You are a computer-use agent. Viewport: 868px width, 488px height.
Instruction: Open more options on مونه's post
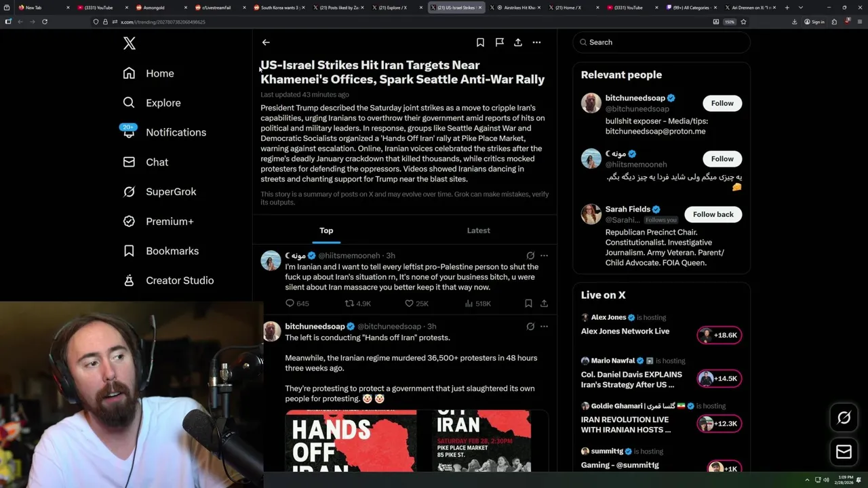pyautogui.click(x=544, y=256)
